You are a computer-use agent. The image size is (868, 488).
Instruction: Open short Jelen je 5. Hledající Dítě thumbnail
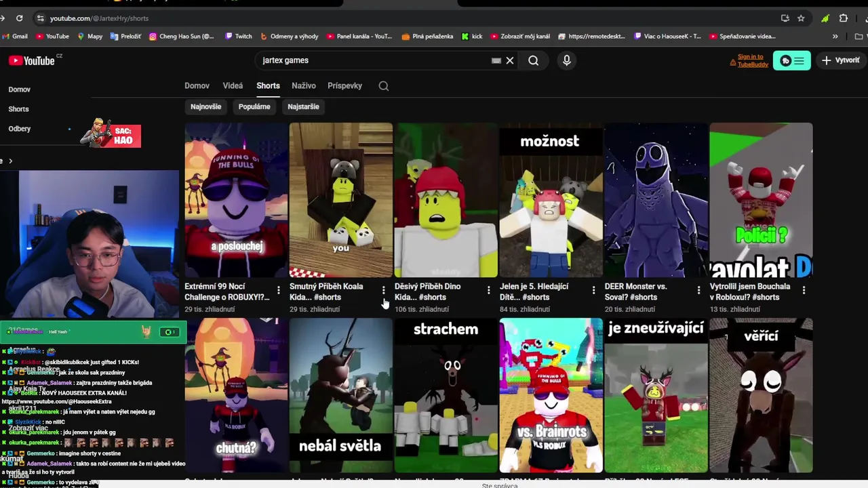click(551, 200)
